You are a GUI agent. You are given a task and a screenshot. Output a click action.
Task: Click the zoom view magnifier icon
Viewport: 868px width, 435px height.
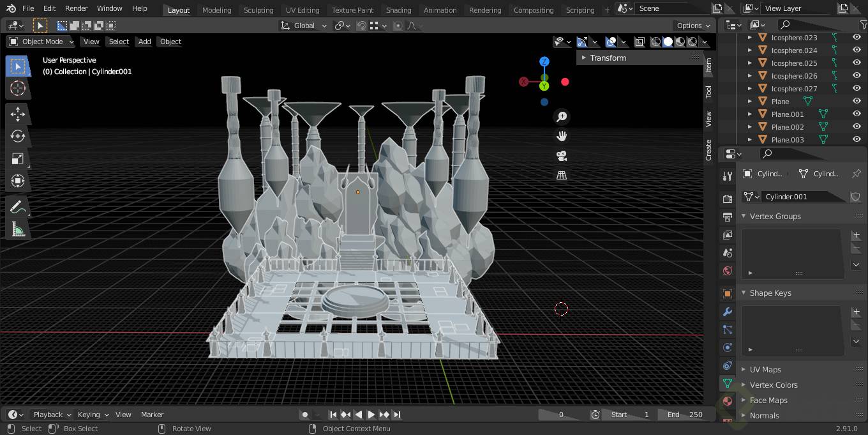click(x=562, y=117)
